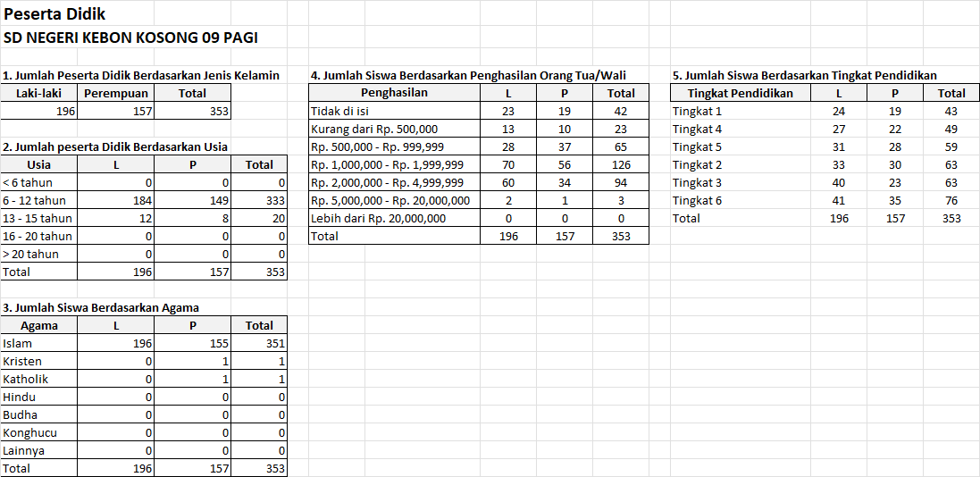980x477 pixels.
Task: Select the '6 - 12 tahun' row label
Action: [x=38, y=201]
